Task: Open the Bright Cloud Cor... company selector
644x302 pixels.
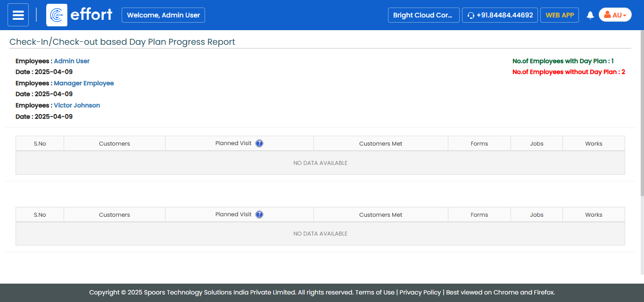Action: [x=423, y=15]
